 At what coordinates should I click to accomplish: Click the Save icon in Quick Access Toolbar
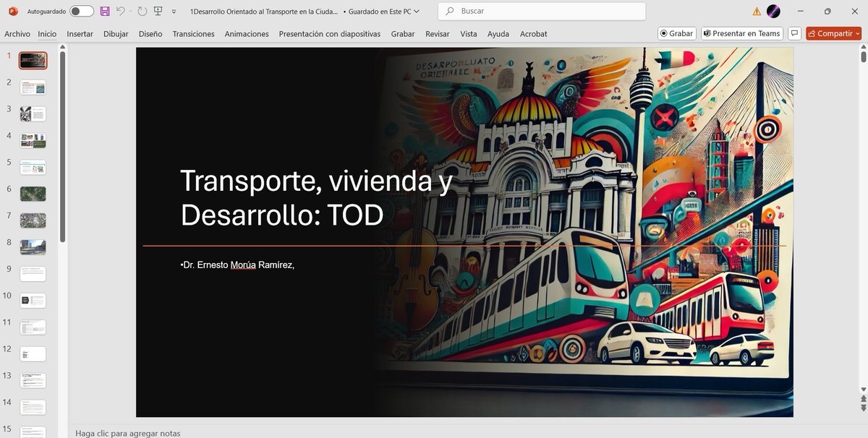[x=103, y=11]
